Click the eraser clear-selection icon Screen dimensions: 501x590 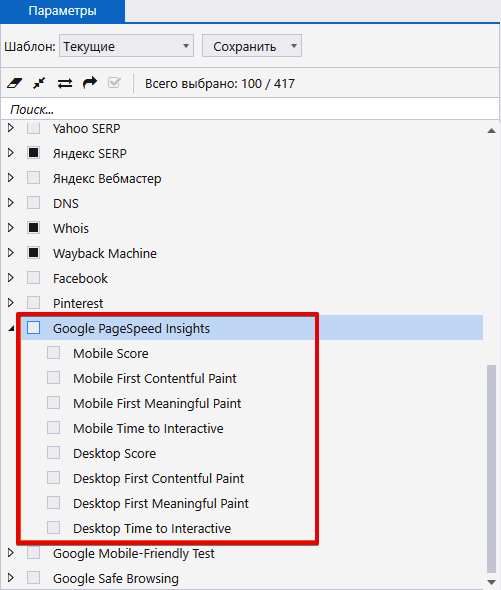click(x=14, y=83)
